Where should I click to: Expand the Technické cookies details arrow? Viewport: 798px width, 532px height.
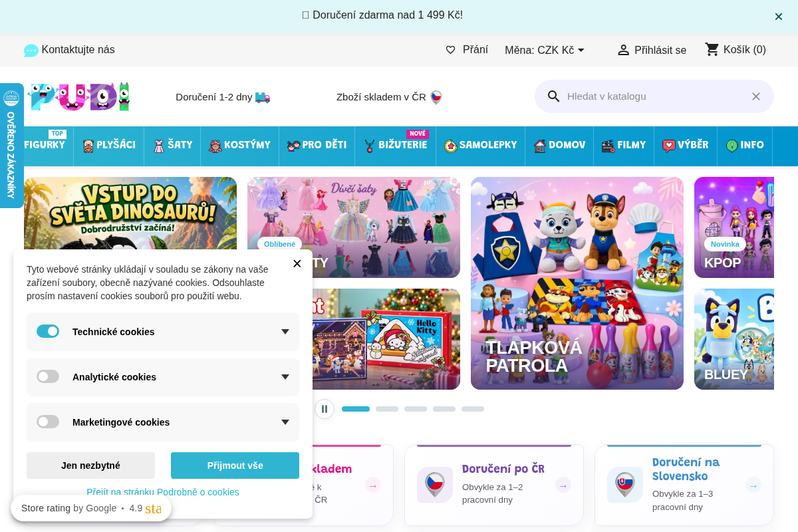point(285,332)
